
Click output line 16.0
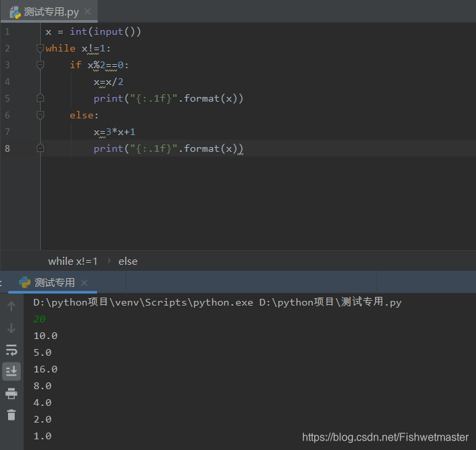45,369
